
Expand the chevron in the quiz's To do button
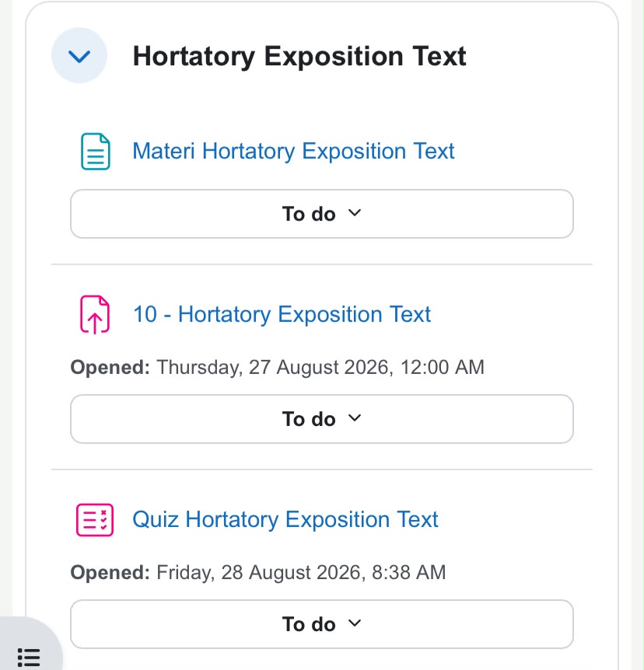tap(355, 623)
